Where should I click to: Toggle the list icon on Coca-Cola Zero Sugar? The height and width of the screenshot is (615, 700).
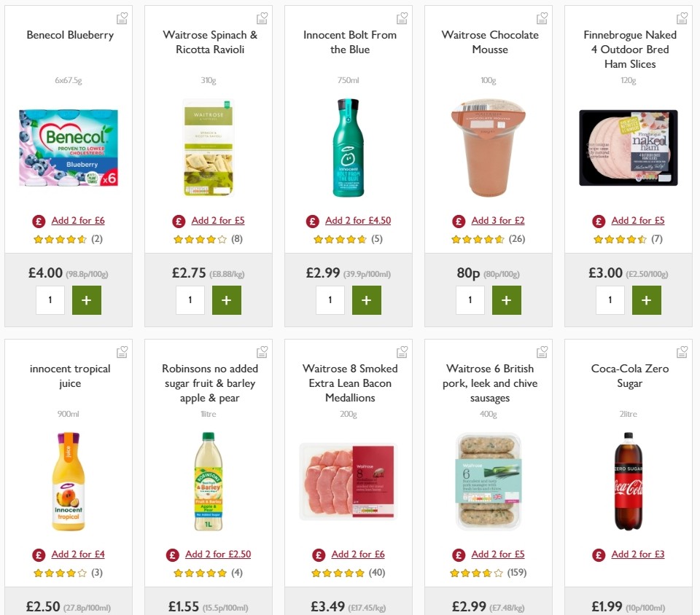pos(682,351)
